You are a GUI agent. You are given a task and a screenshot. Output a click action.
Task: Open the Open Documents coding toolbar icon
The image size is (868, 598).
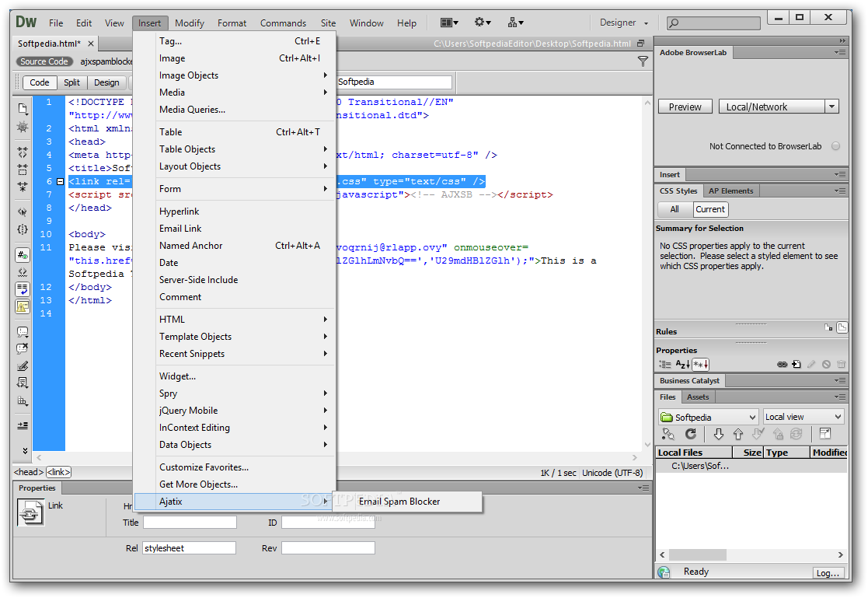(22, 108)
